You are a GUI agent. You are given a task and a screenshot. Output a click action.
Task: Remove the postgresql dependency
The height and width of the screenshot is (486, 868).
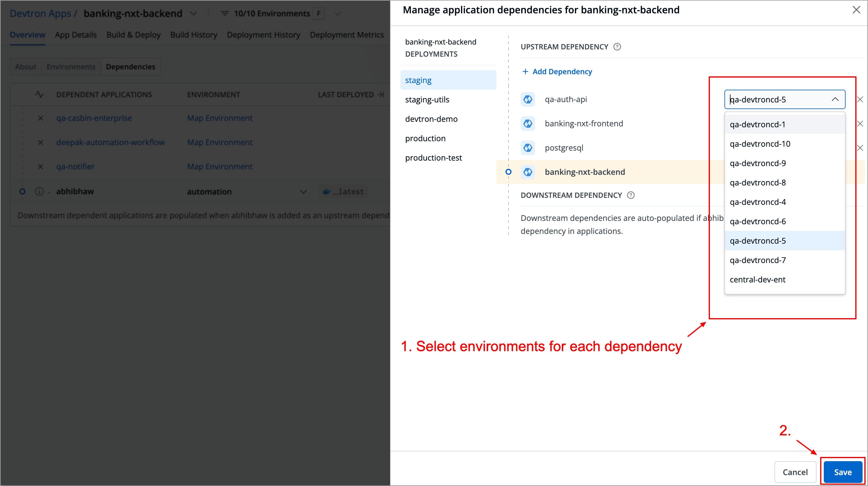click(x=860, y=148)
